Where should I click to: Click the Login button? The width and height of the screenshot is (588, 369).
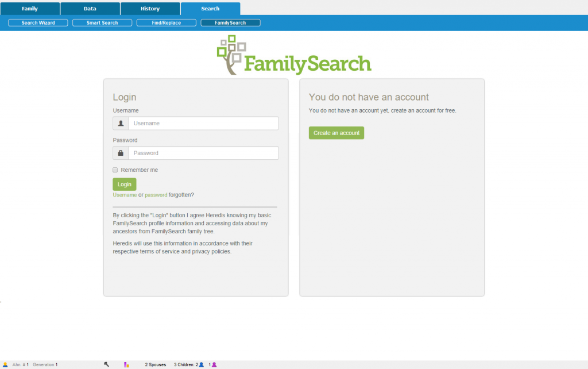click(x=124, y=184)
